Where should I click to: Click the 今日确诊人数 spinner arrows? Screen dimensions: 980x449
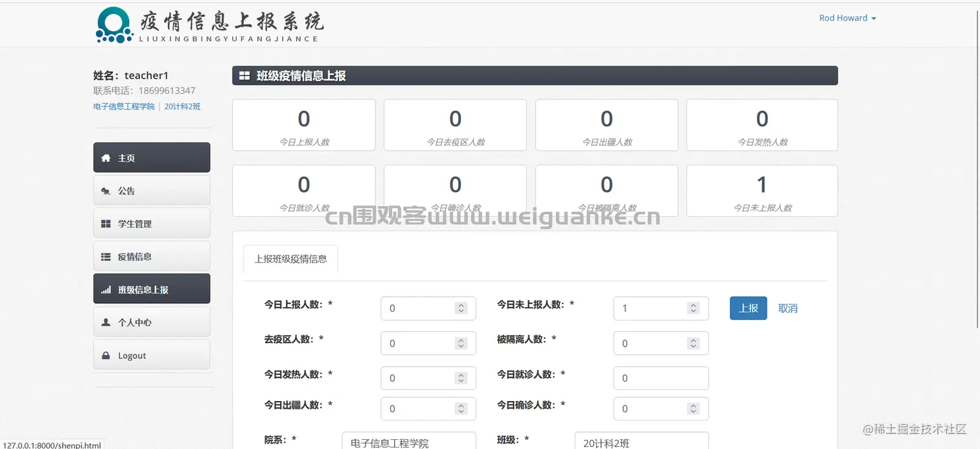(x=694, y=409)
